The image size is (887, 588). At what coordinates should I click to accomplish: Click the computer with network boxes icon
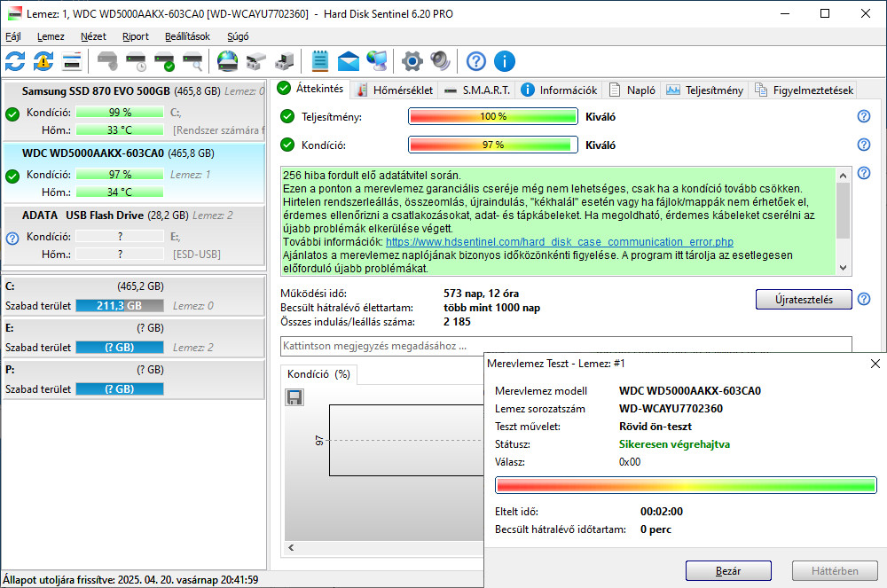coord(285,61)
